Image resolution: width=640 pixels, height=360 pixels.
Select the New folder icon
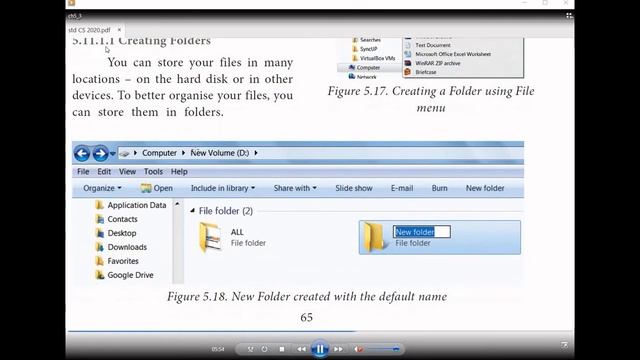[x=374, y=237]
